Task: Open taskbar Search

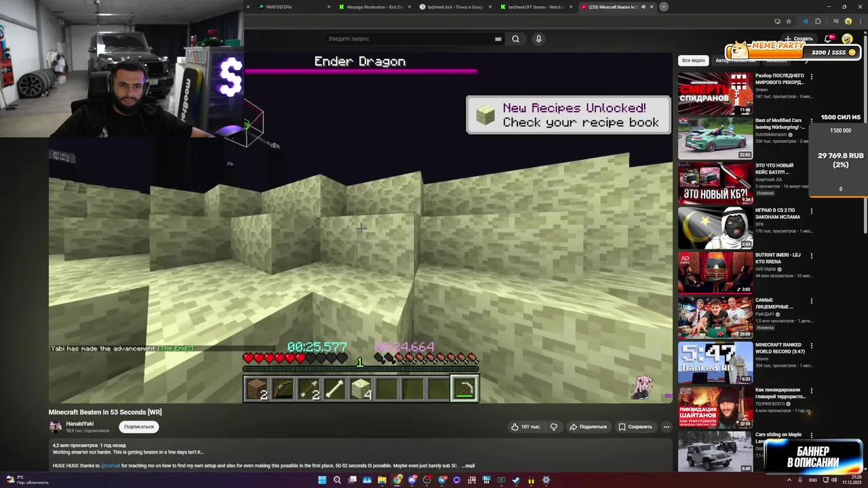Action: pos(337,481)
